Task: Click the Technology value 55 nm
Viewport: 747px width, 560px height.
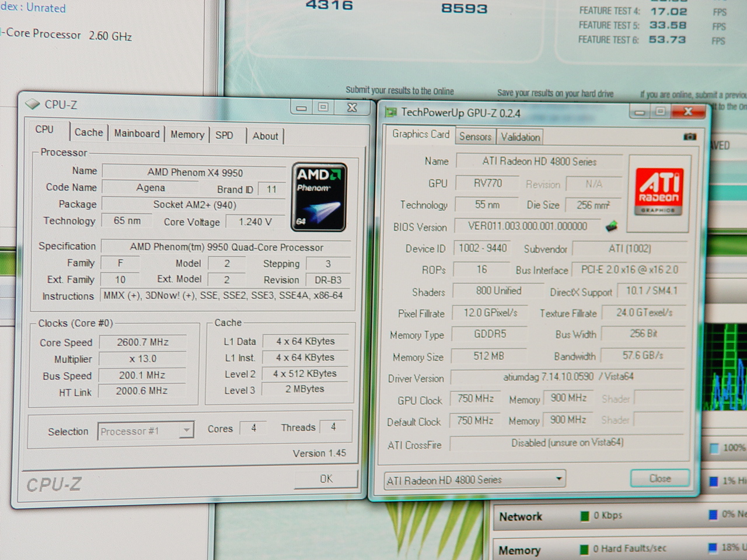Action: click(487, 205)
